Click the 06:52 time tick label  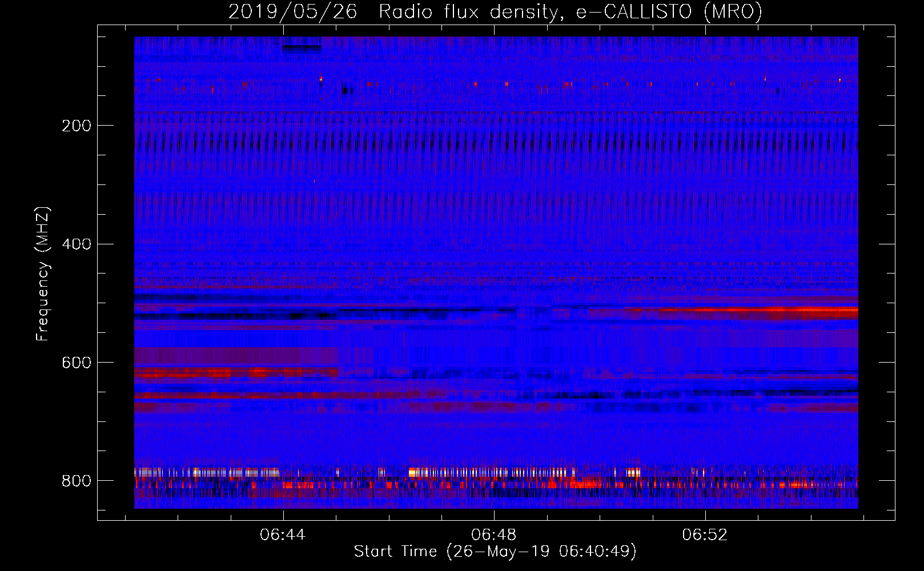705,535
